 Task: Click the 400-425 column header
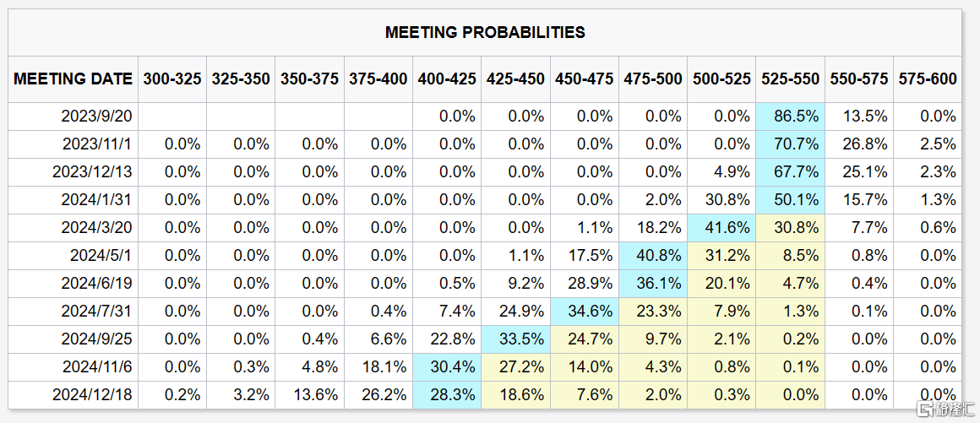coord(447,79)
